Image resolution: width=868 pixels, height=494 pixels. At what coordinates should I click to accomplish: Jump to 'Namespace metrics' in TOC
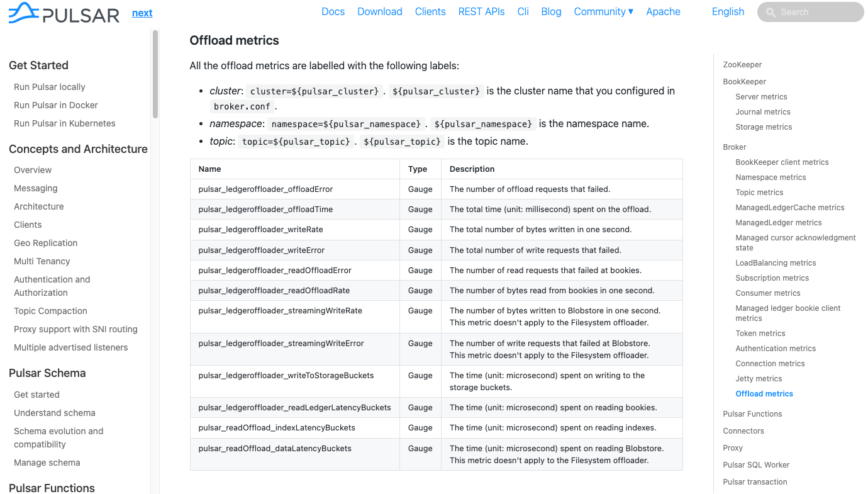771,177
